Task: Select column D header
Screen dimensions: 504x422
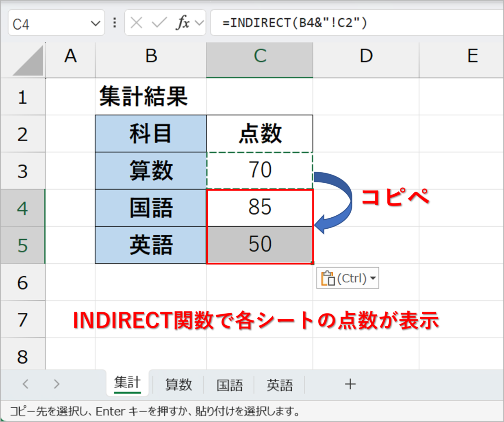Action: (x=366, y=56)
